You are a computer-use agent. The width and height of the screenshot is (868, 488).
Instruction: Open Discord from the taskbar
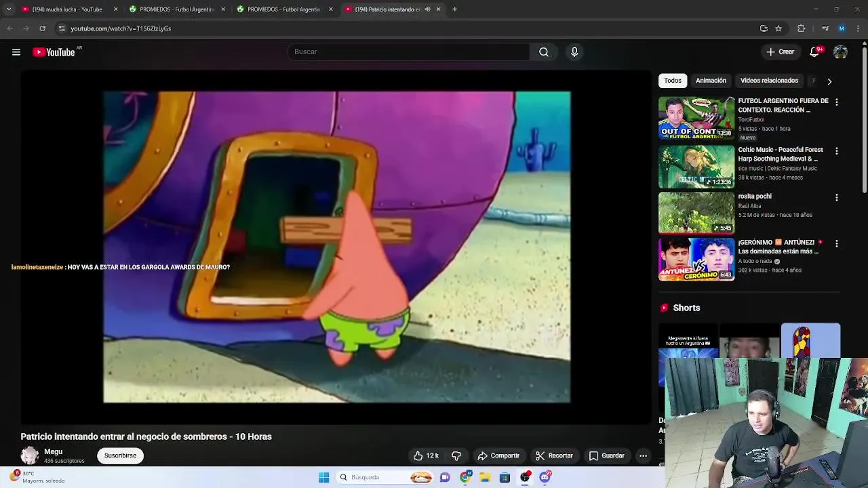(545, 477)
